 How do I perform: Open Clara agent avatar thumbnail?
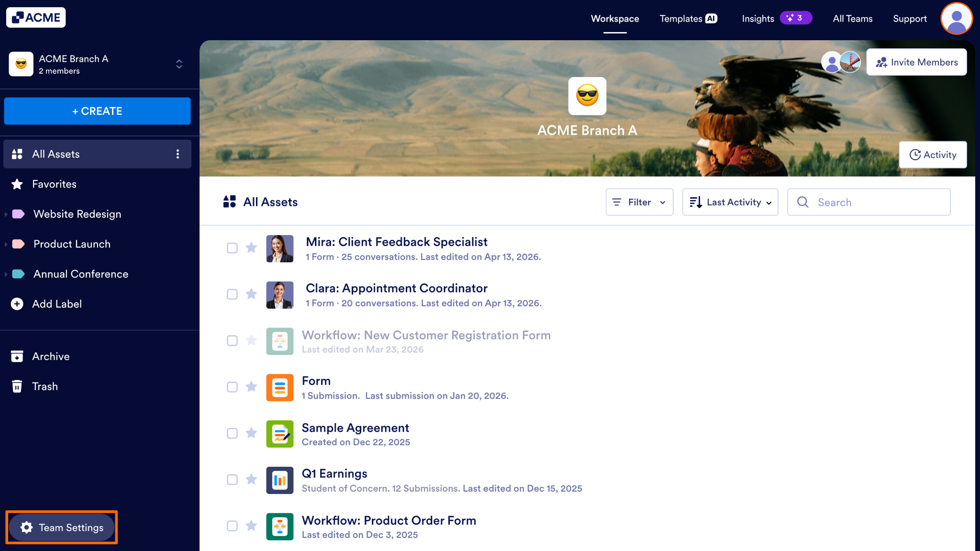click(x=280, y=295)
